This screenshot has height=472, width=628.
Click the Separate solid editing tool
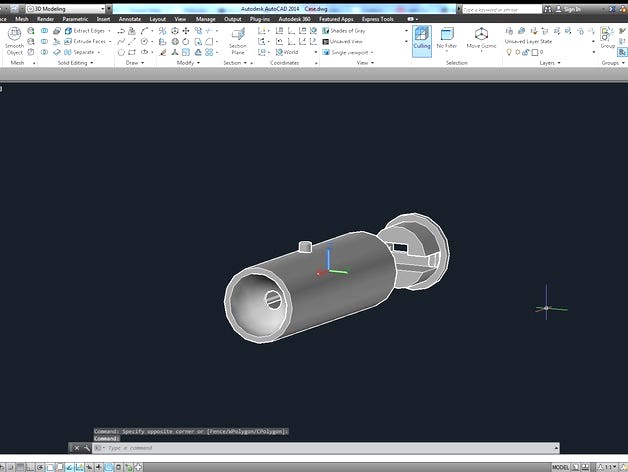[82, 52]
